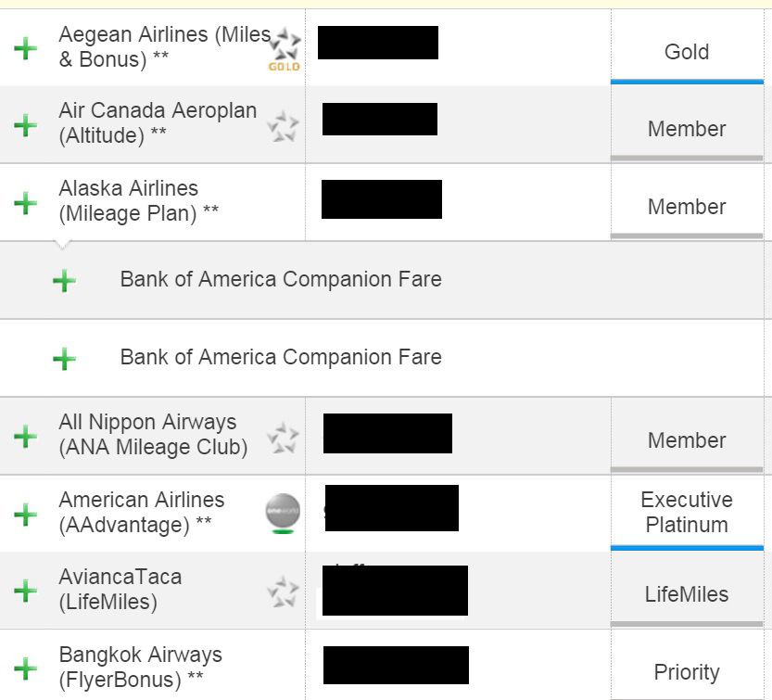
Task: Expand the Alaska Airlines Mileage Plan row
Action: tap(26, 202)
